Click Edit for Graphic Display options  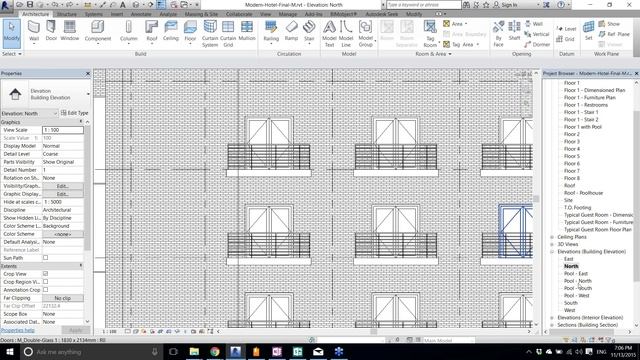(63, 194)
